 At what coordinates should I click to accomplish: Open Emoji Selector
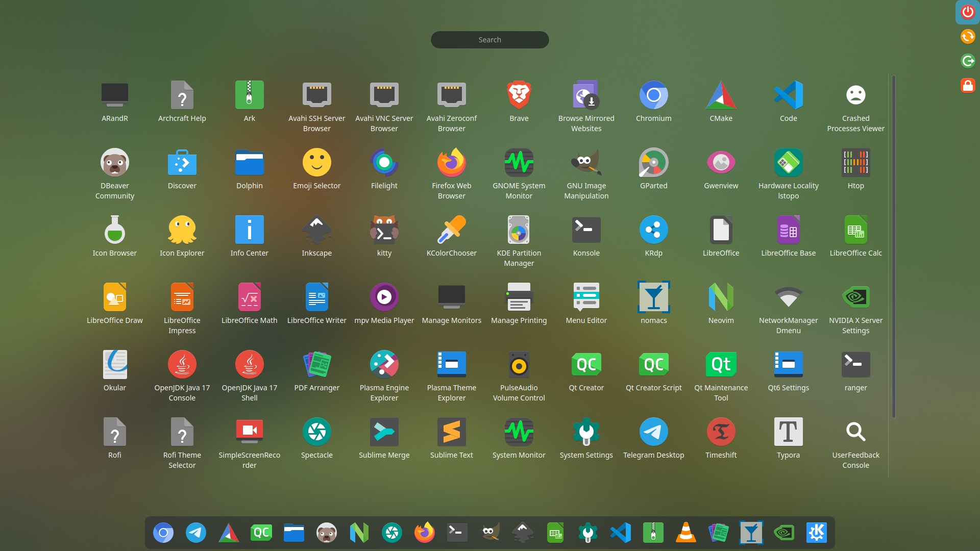(317, 169)
